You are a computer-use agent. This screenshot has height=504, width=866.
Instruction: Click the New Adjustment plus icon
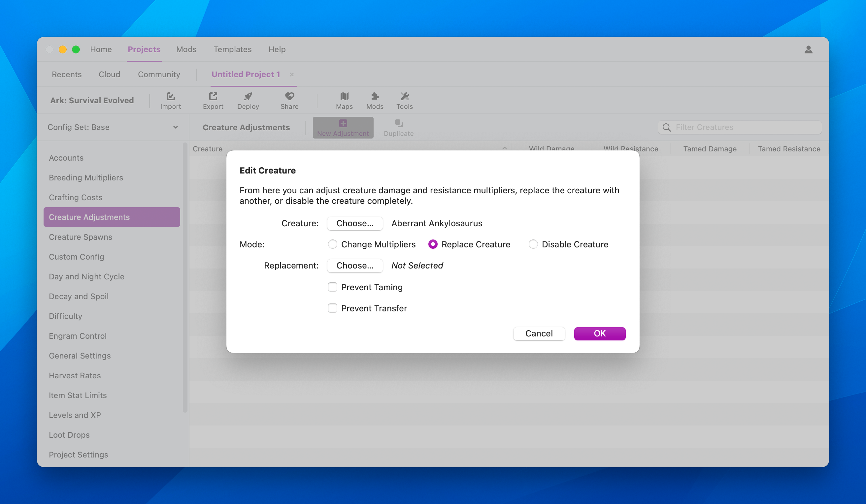[343, 123]
